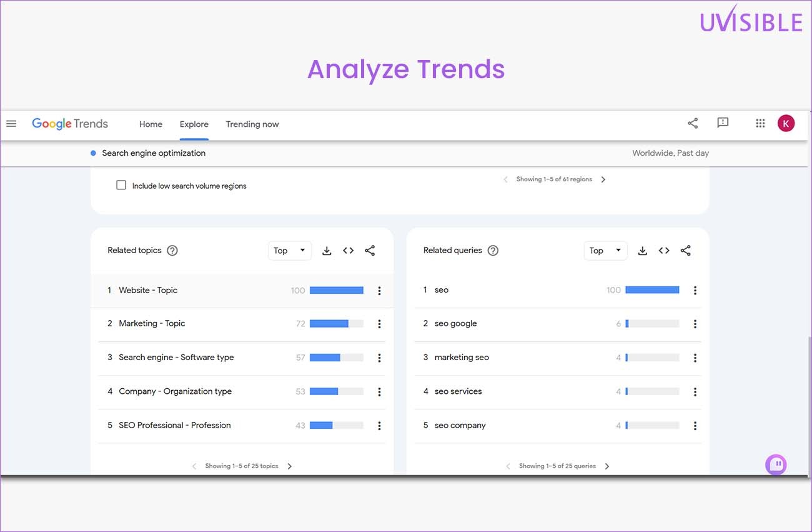Download Related topics as CSV
Image resolution: width=812 pixels, height=532 pixels.
tap(327, 251)
